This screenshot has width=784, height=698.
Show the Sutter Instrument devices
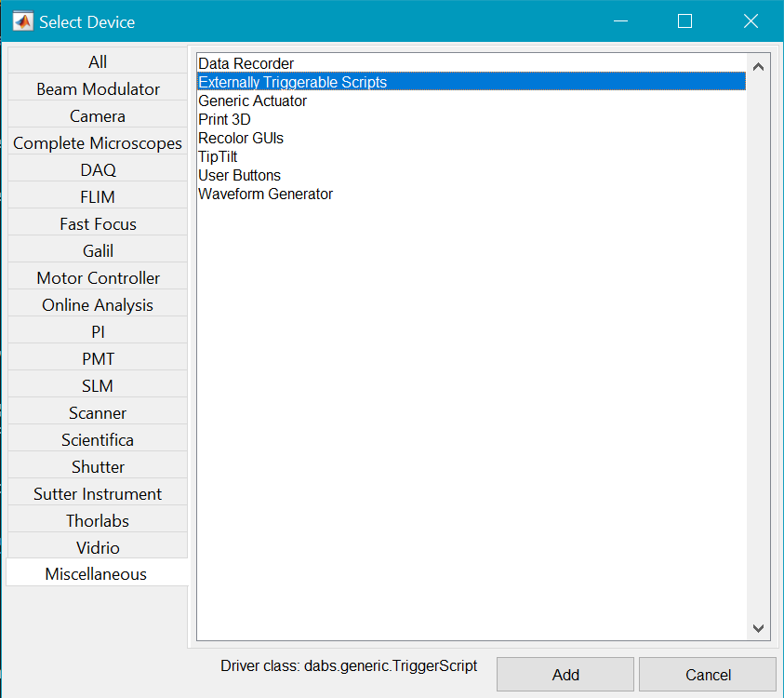point(98,493)
